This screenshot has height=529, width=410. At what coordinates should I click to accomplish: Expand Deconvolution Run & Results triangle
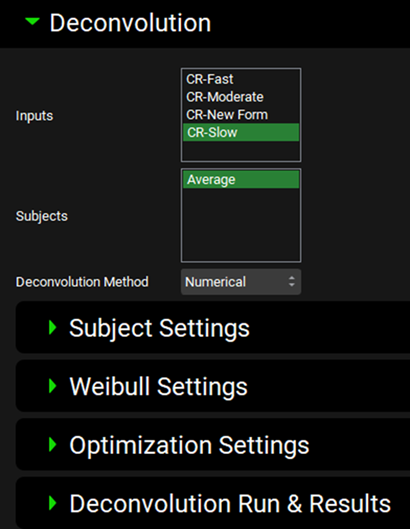pos(53,503)
